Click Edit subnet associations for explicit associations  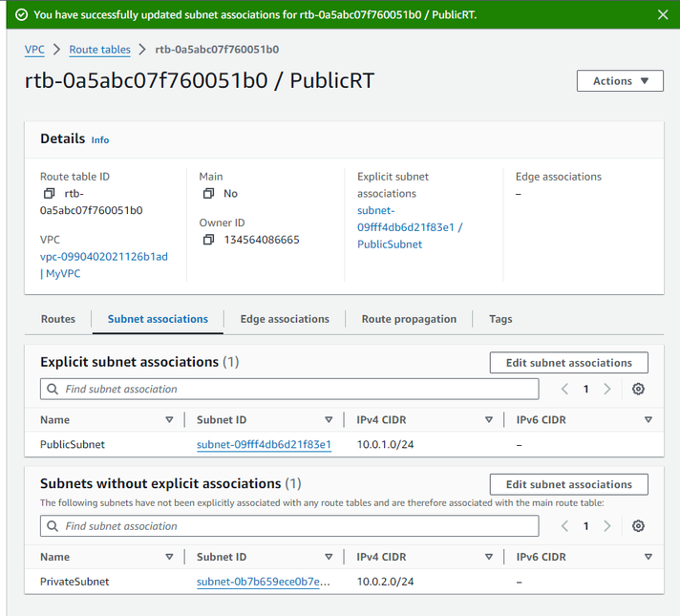point(568,363)
